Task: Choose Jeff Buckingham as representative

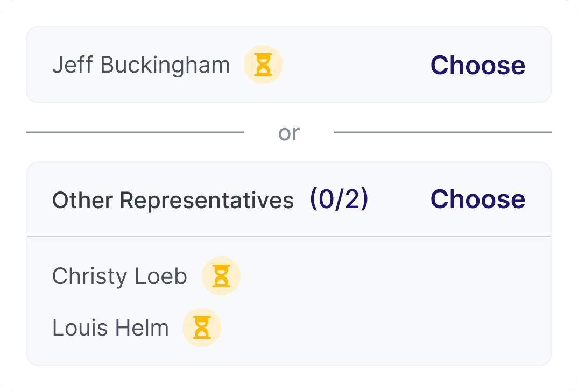Action: click(x=477, y=65)
